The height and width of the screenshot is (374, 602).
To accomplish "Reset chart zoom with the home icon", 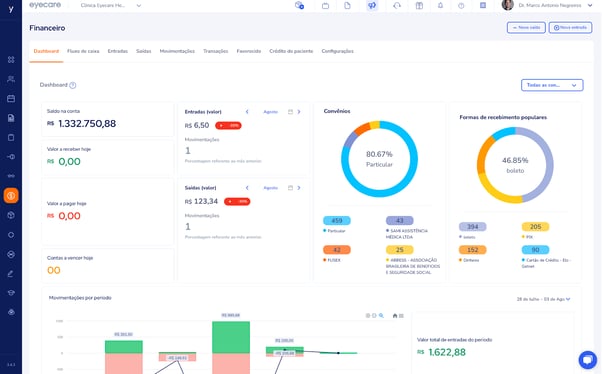I will pos(395,316).
